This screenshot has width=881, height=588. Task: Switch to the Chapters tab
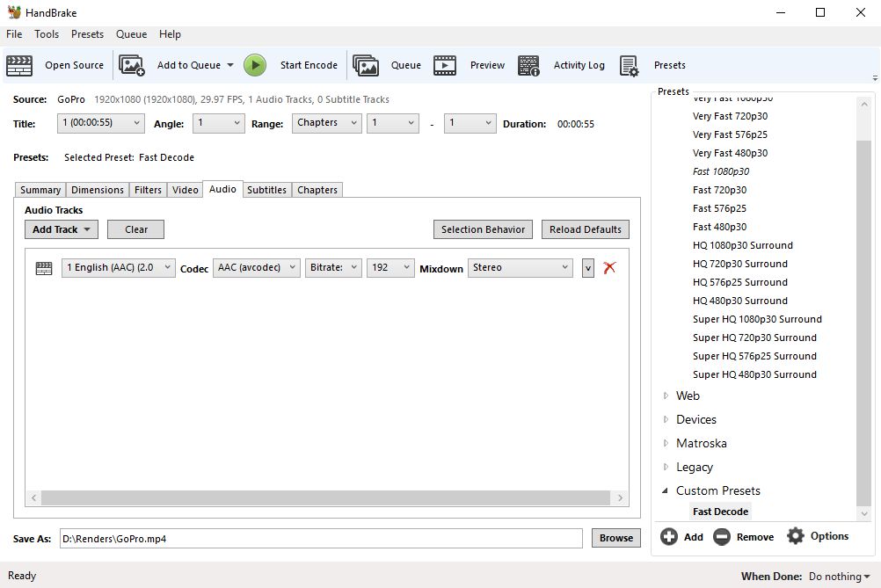point(317,190)
